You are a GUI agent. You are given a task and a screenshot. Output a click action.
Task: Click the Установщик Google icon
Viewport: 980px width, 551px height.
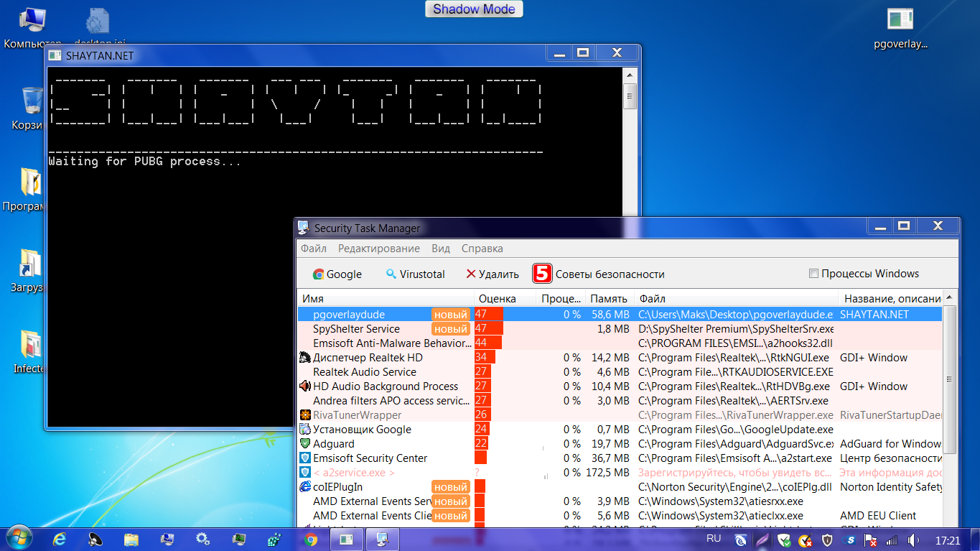[x=304, y=430]
